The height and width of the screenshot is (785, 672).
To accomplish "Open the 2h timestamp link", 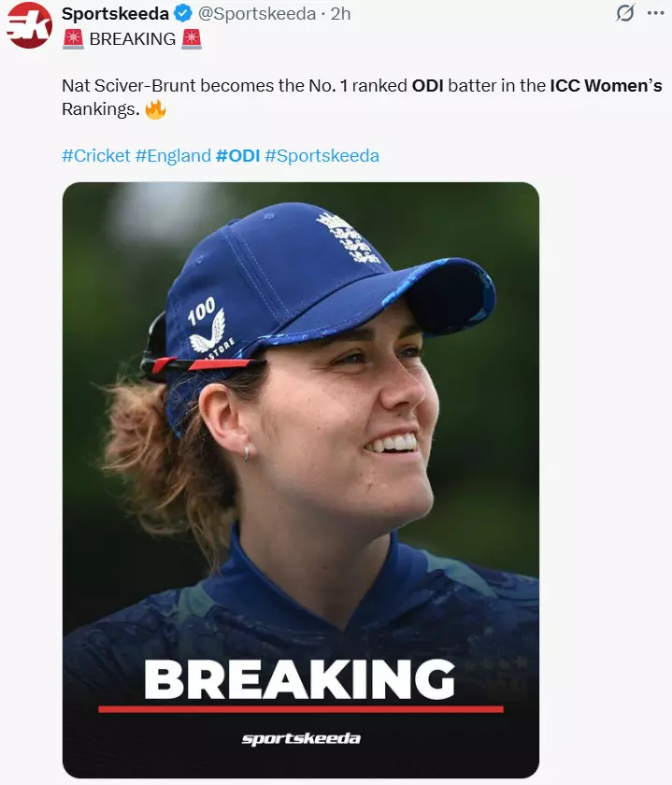I will click(340, 14).
